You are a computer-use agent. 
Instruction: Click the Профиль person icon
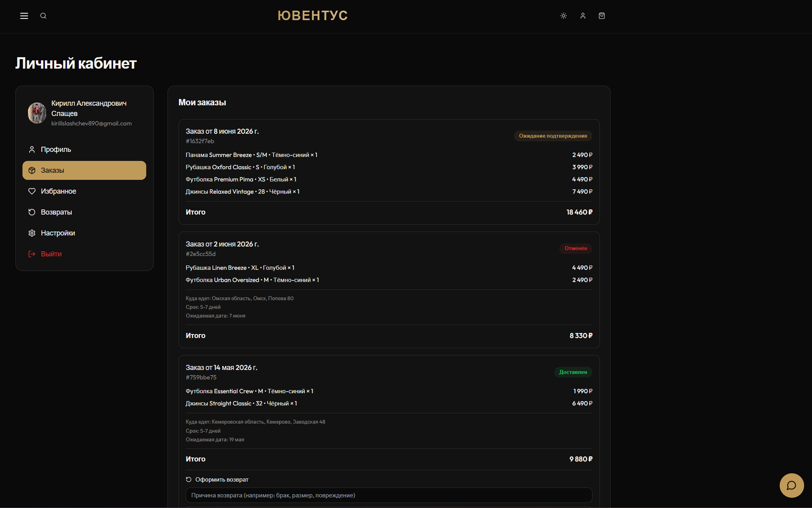32,149
